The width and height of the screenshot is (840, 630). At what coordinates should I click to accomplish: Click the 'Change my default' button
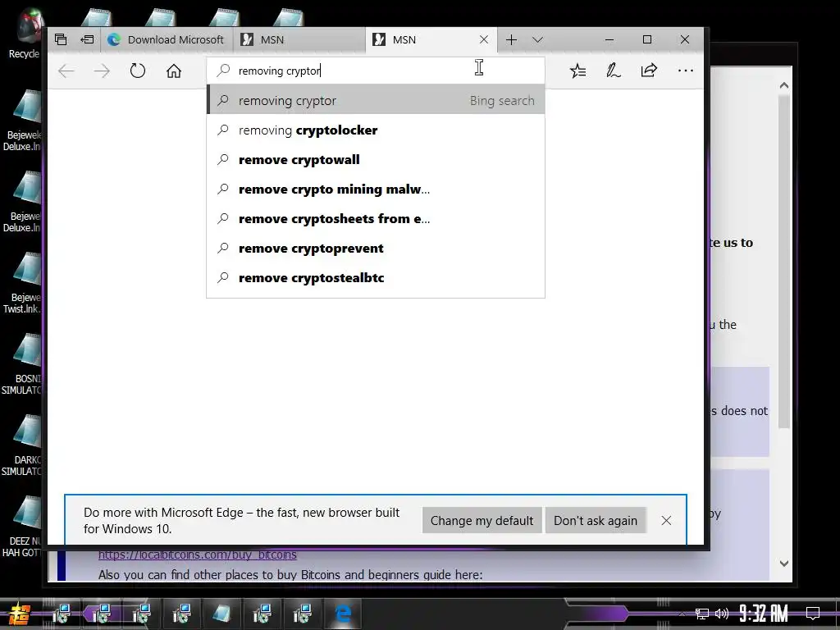click(482, 520)
